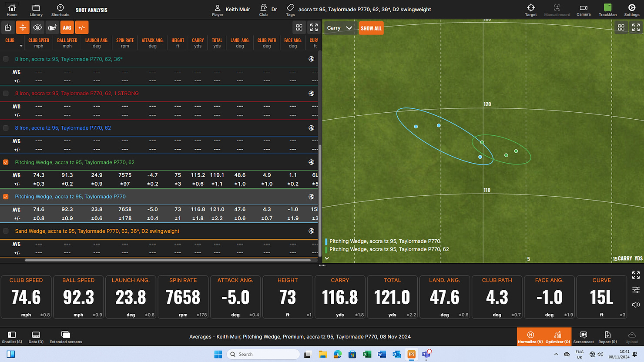The height and width of the screenshot is (362, 644).
Task: Open the Camera view
Action: coord(584,10)
